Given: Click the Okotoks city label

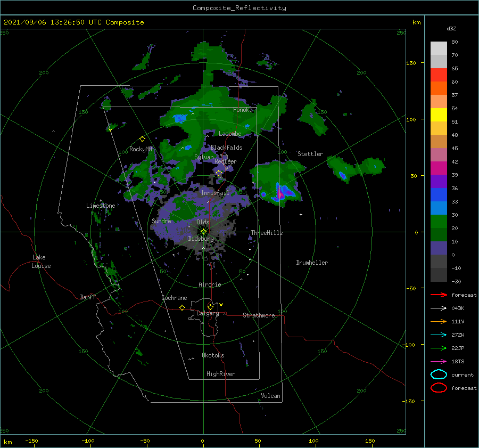Looking at the screenshot, I should coord(213,355).
